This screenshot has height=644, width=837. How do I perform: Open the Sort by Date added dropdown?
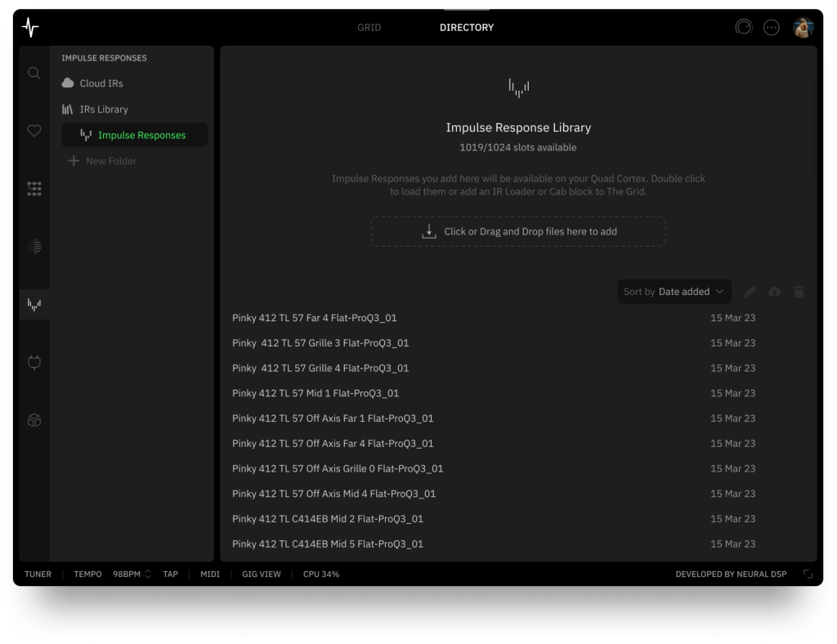(674, 292)
